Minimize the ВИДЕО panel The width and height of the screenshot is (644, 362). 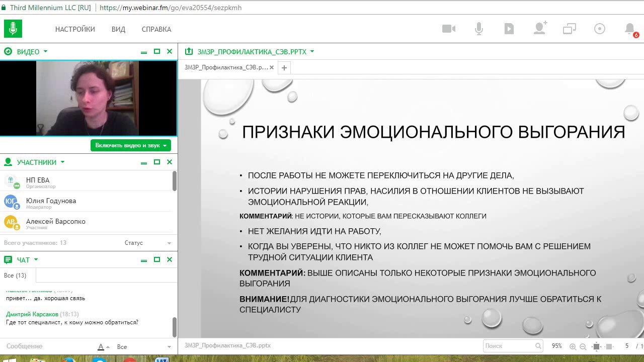pos(144,52)
